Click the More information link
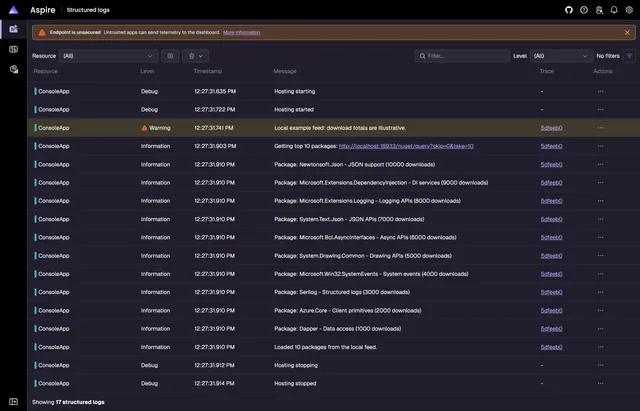 click(242, 33)
